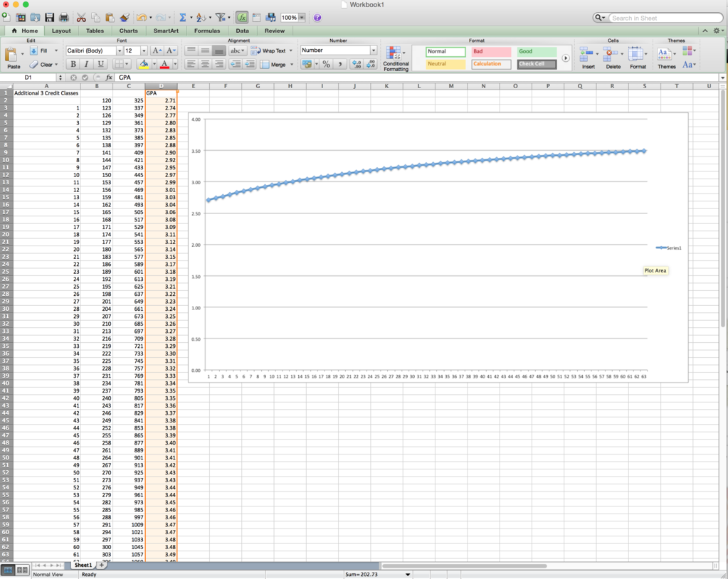Toggle Bold formatting
The height and width of the screenshot is (579, 728).
pyautogui.click(x=73, y=64)
